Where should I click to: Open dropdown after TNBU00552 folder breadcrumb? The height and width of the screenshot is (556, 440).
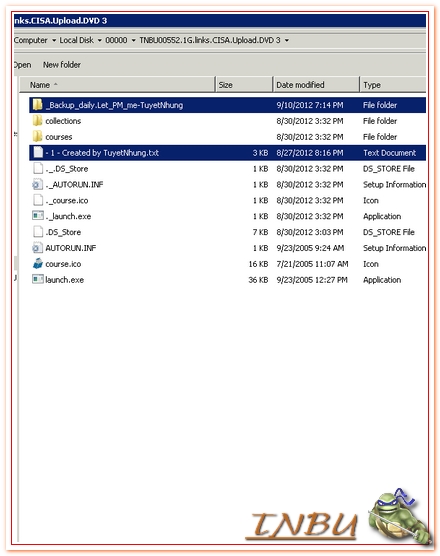(x=286, y=40)
